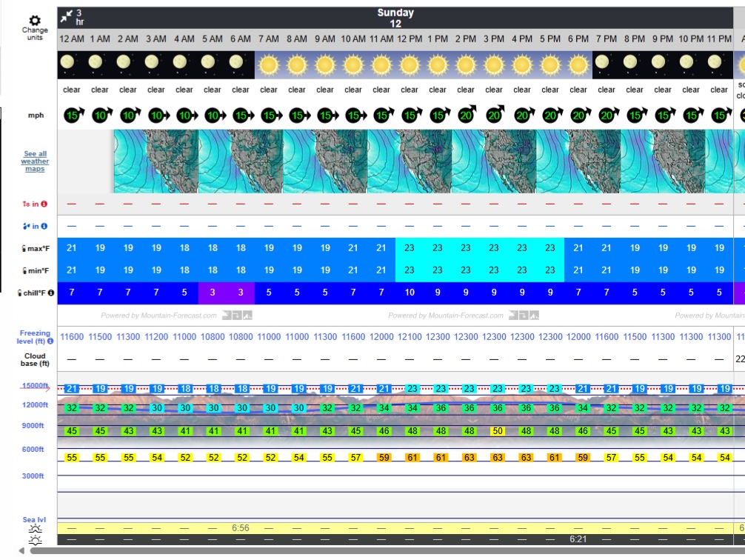745x560 pixels.
Task: Click the 12 AM moon weather icon
Action: pyautogui.click(x=67, y=64)
